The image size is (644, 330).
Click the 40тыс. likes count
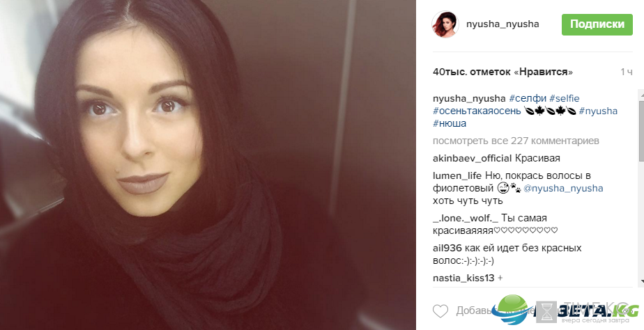pyautogui.click(x=503, y=72)
